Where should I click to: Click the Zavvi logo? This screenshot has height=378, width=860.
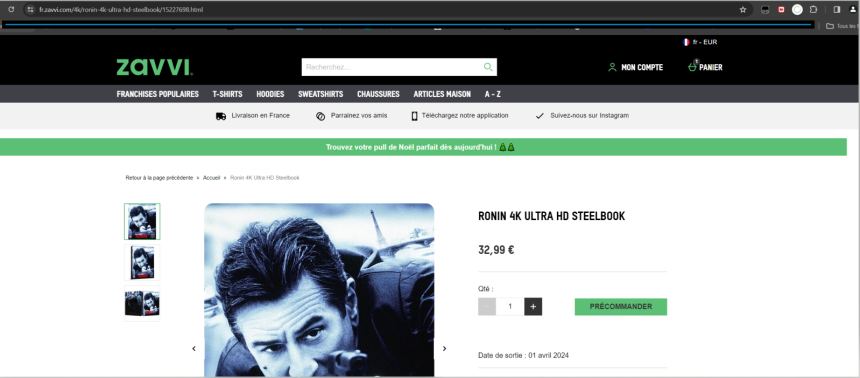(154, 67)
